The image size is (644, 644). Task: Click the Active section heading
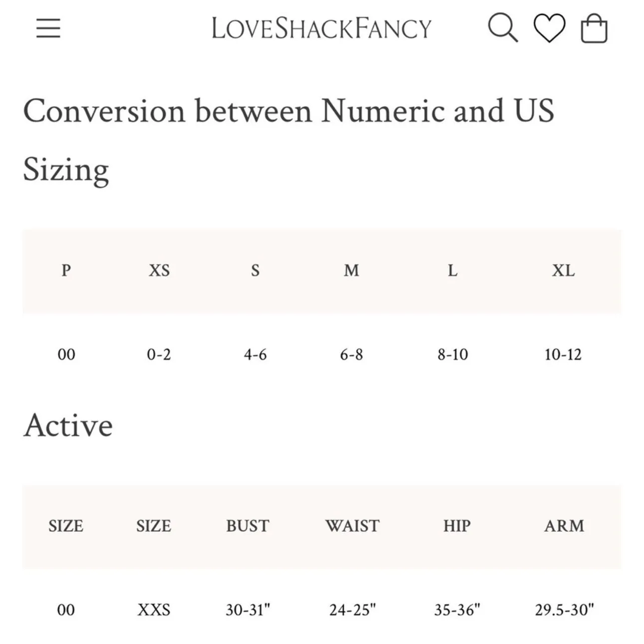coord(68,426)
